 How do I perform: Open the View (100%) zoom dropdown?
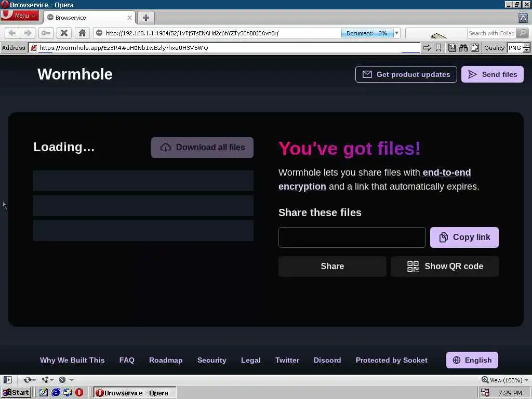(x=505, y=380)
